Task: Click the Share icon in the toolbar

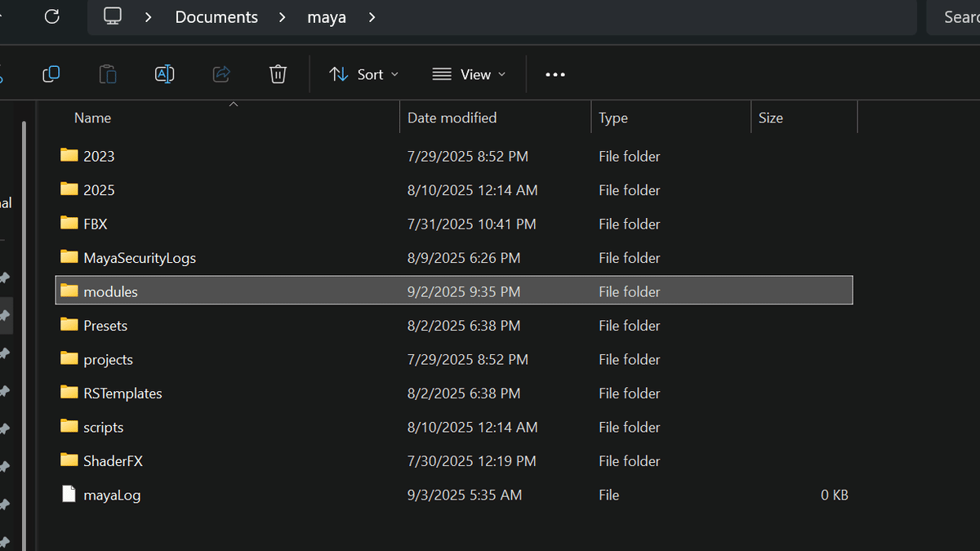Action: click(221, 74)
